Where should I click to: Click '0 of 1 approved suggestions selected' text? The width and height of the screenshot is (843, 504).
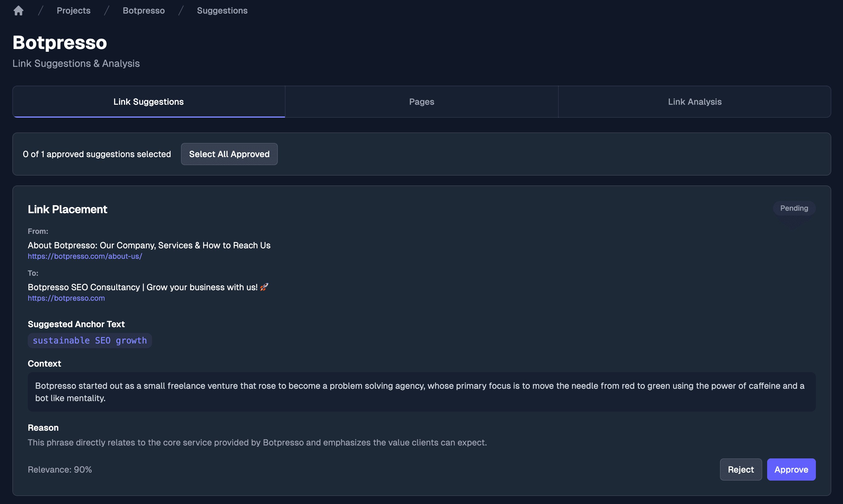pyautogui.click(x=97, y=154)
